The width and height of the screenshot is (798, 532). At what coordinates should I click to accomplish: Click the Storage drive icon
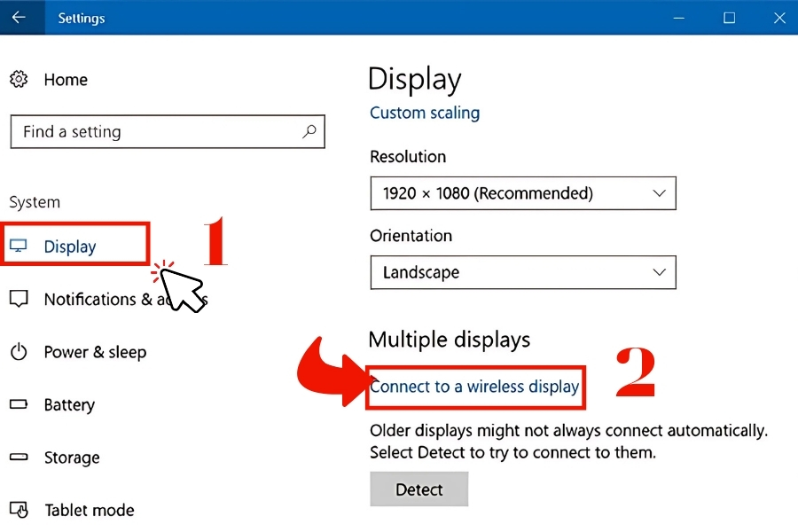tap(19, 458)
